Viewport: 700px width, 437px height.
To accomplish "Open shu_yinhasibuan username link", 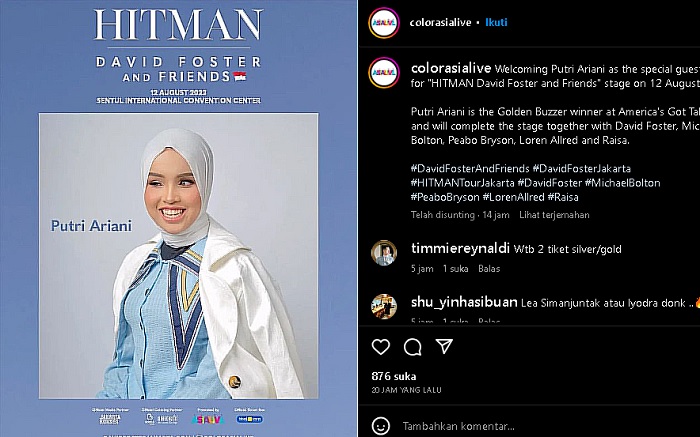I will 464,302.
